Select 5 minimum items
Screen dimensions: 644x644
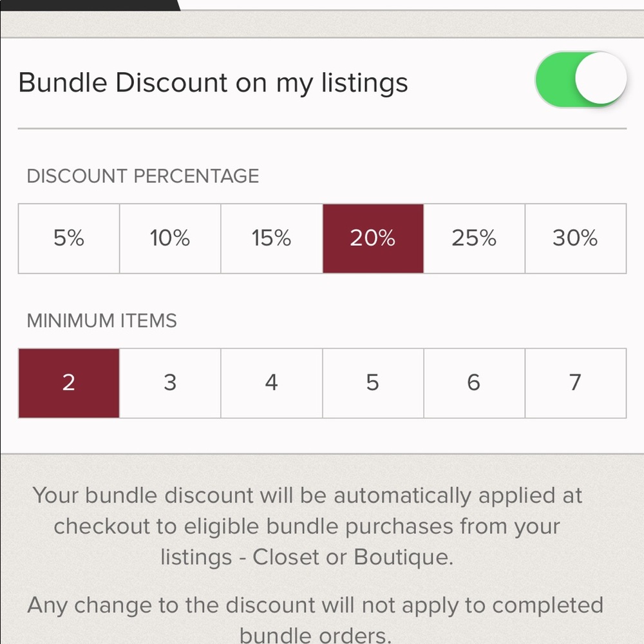point(373,383)
